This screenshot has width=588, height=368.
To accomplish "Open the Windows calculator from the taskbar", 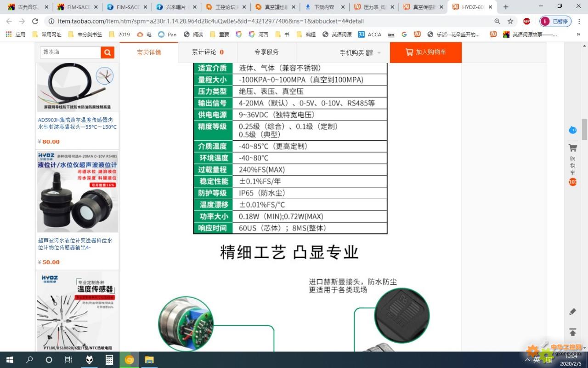I will pyautogui.click(x=109, y=360).
